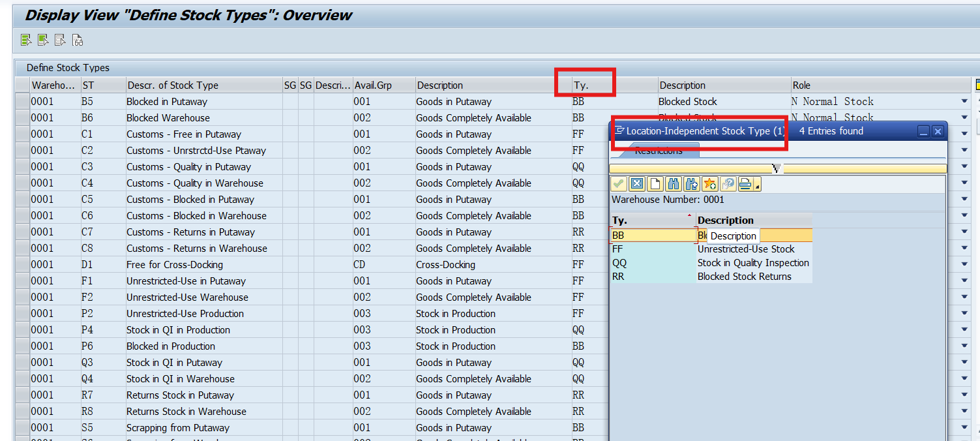980x441 pixels.
Task: Open the Role dropdown for stock type B5
Action: tap(964, 101)
